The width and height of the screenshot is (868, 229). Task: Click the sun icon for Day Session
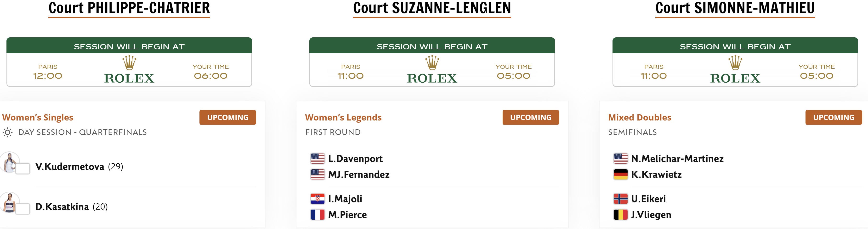point(7,132)
